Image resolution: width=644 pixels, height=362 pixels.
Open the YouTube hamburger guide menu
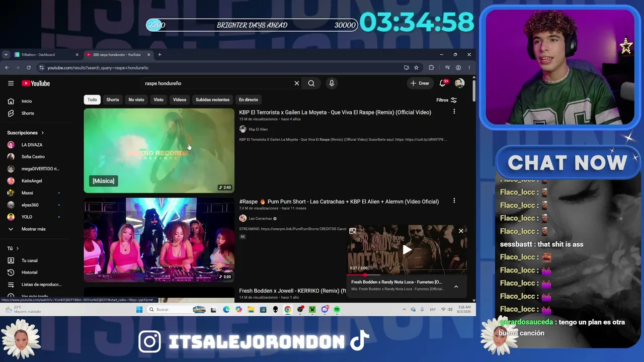11,83
